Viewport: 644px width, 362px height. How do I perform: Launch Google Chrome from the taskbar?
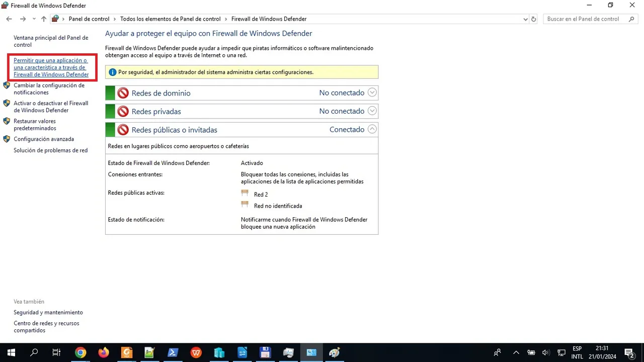[x=80, y=352]
